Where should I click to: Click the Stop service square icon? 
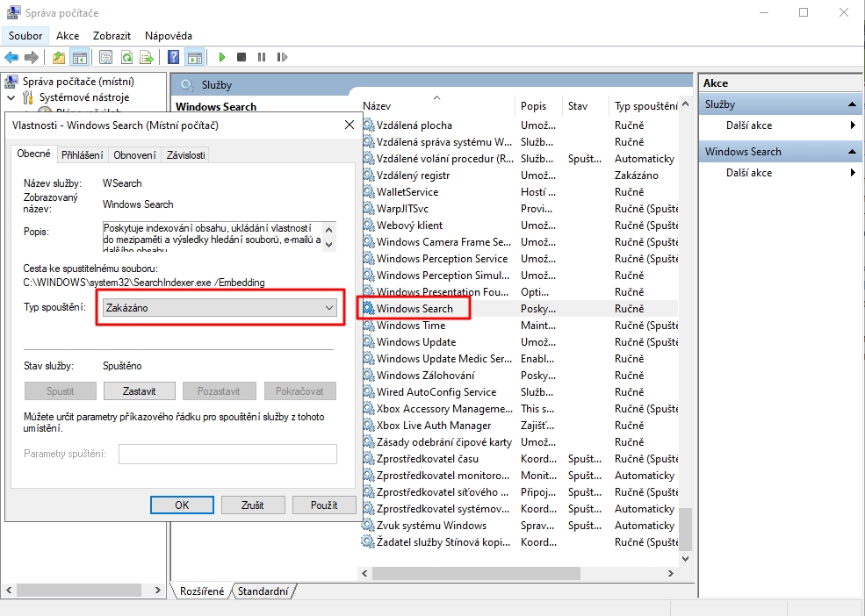(241, 57)
